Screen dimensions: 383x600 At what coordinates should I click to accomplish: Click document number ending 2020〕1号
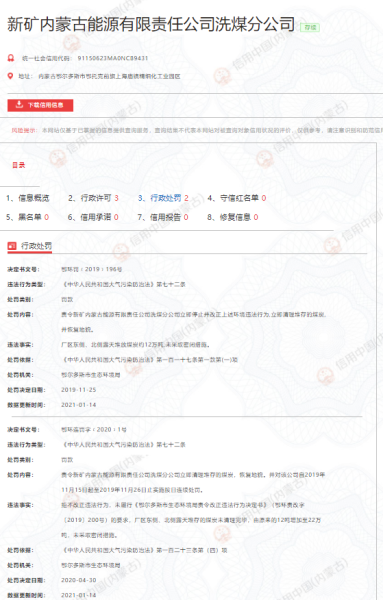click(94, 430)
